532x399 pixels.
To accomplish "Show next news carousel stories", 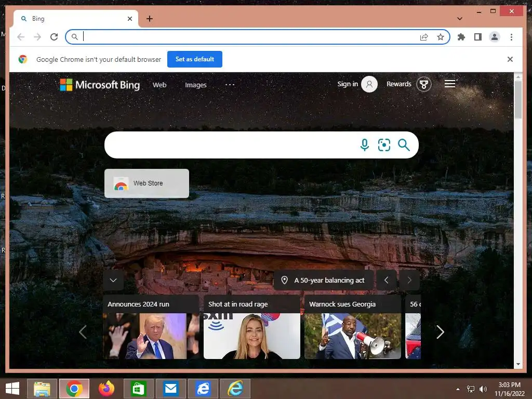I will pyautogui.click(x=440, y=332).
